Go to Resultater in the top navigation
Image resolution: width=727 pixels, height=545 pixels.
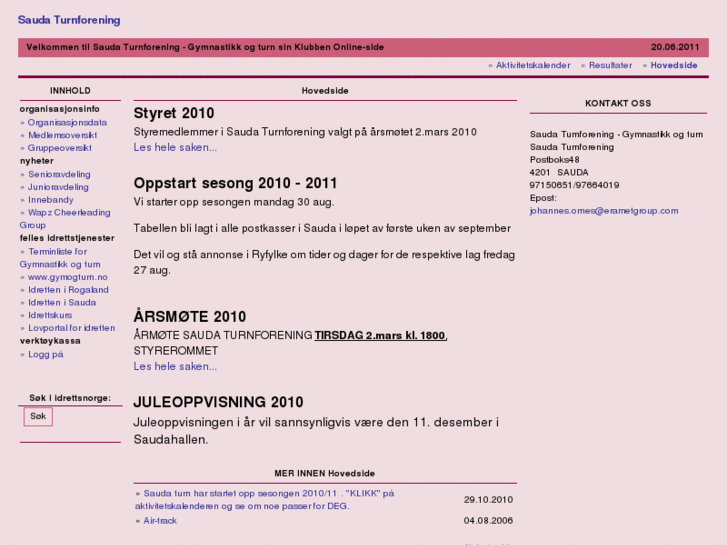click(610, 65)
